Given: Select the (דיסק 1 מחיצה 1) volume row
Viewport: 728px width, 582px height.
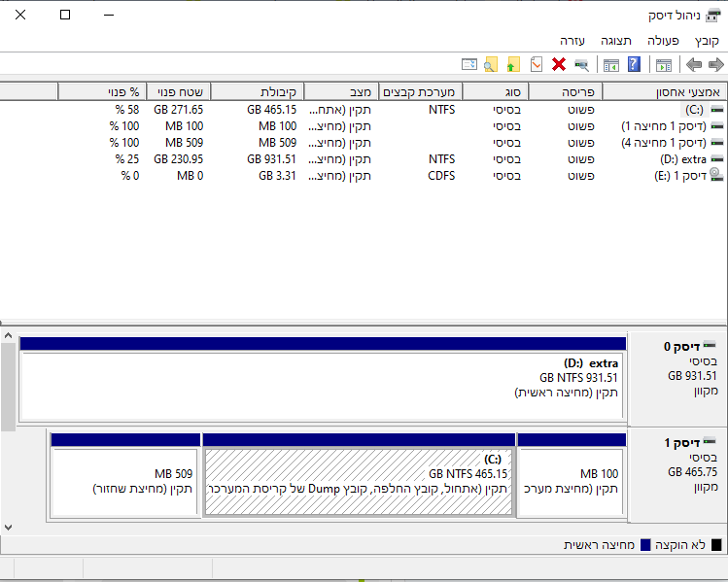Looking at the screenshot, I should point(664,126).
